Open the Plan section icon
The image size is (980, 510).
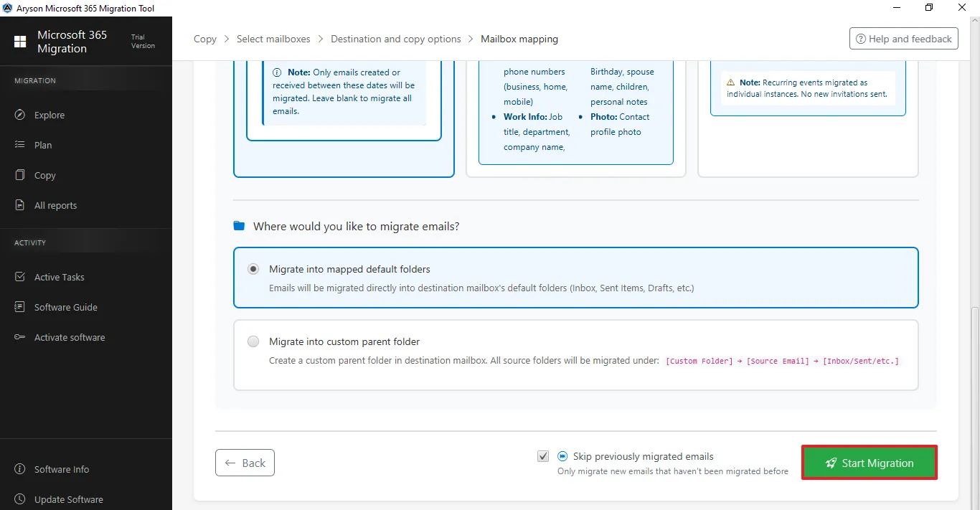[19, 145]
